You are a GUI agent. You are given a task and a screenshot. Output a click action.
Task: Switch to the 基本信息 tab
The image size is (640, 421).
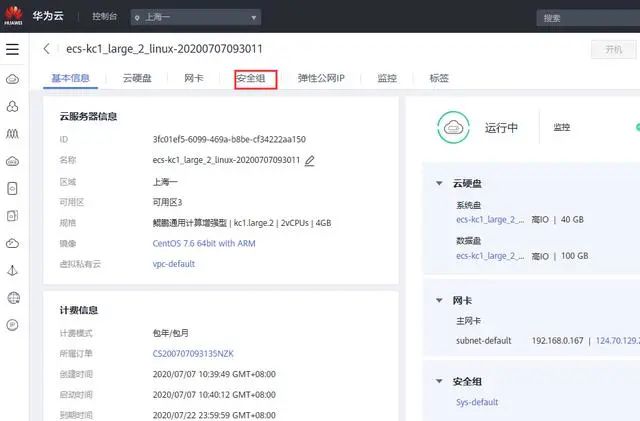(x=70, y=78)
